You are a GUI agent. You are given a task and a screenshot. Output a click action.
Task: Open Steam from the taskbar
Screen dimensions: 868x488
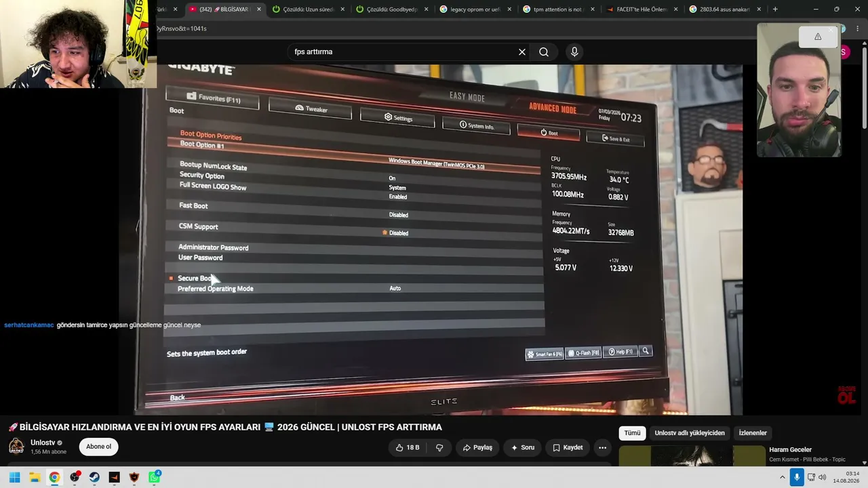pyautogui.click(x=94, y=477)
